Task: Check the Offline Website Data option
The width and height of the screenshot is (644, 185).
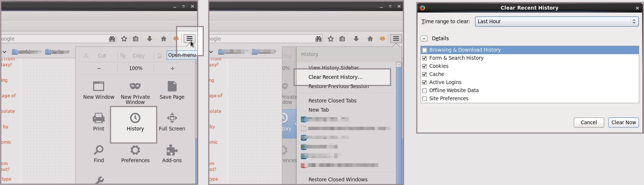Action: [425, 91]
